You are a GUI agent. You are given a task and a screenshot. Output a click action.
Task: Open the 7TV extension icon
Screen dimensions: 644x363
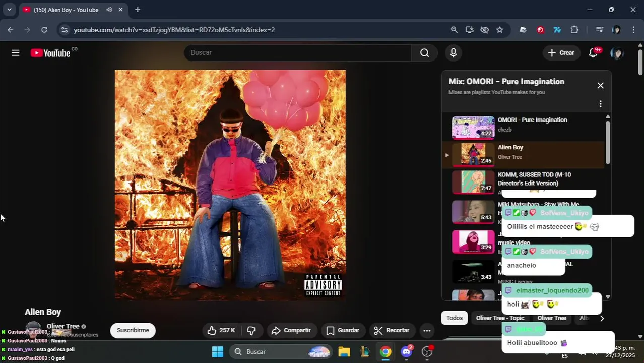click(557, 30)
